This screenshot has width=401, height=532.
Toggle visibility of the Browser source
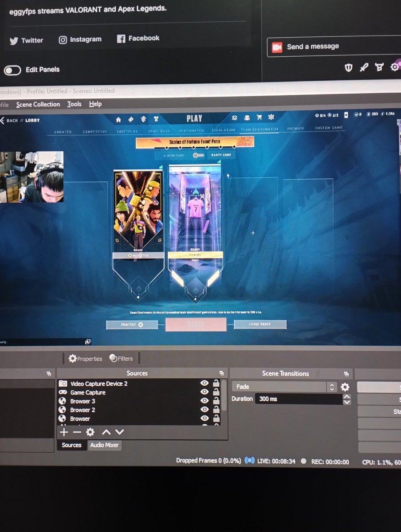[x=204, y=418]
